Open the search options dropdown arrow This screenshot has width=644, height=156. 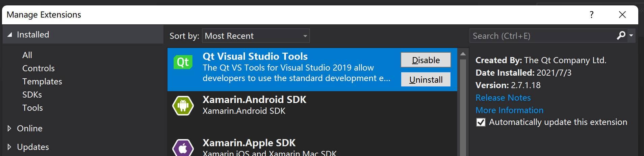pyautogui.click(x=631, y=35)
